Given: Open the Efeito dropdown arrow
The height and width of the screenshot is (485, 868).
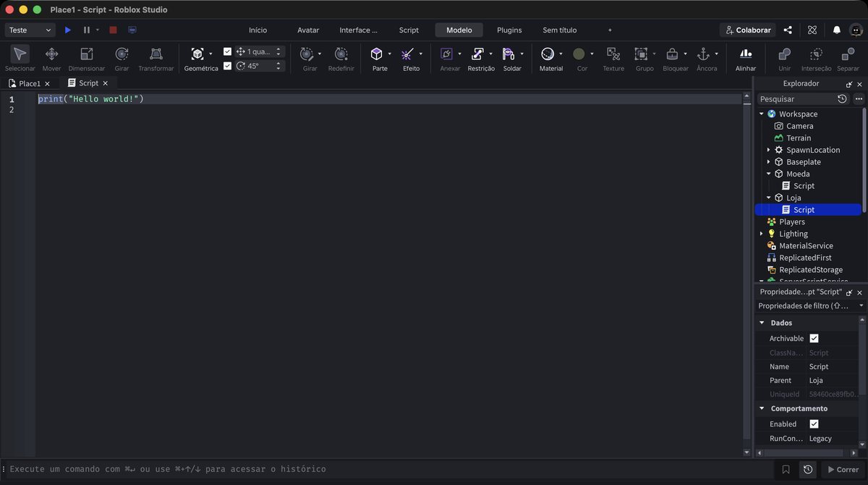Looking at the screenshot, I should click(x=420, y=54).
